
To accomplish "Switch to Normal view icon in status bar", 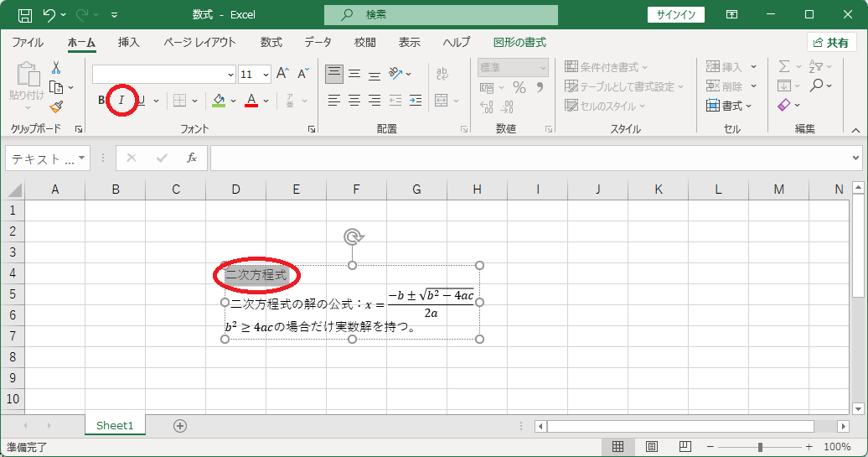I will pos(617,446).
